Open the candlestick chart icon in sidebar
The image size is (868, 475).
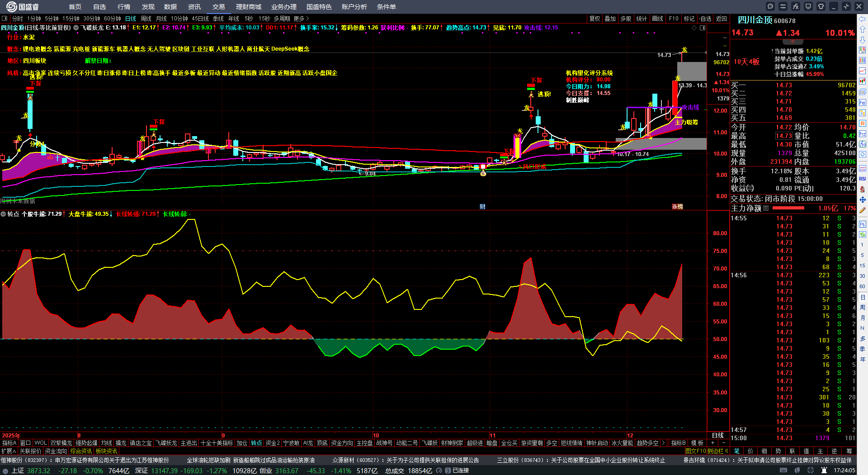tap(863, 81)
